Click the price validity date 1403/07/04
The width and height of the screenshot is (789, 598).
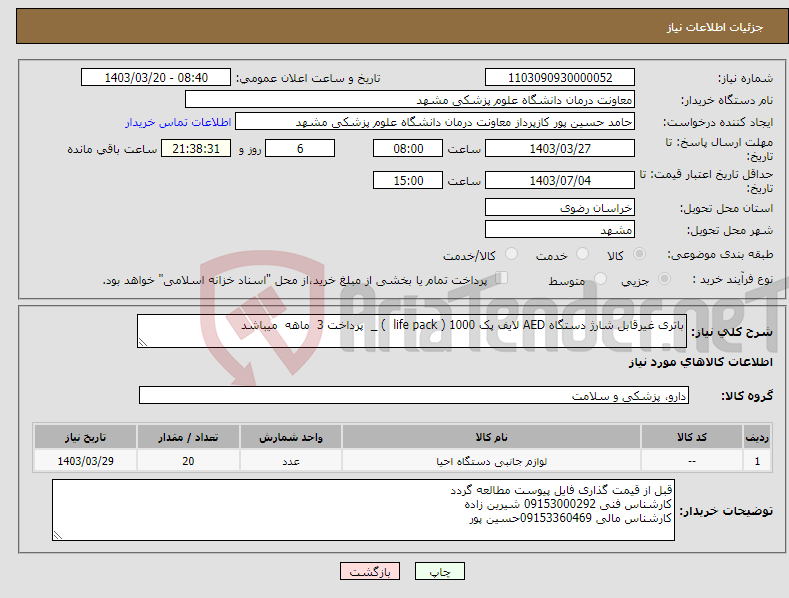[560, 180]
